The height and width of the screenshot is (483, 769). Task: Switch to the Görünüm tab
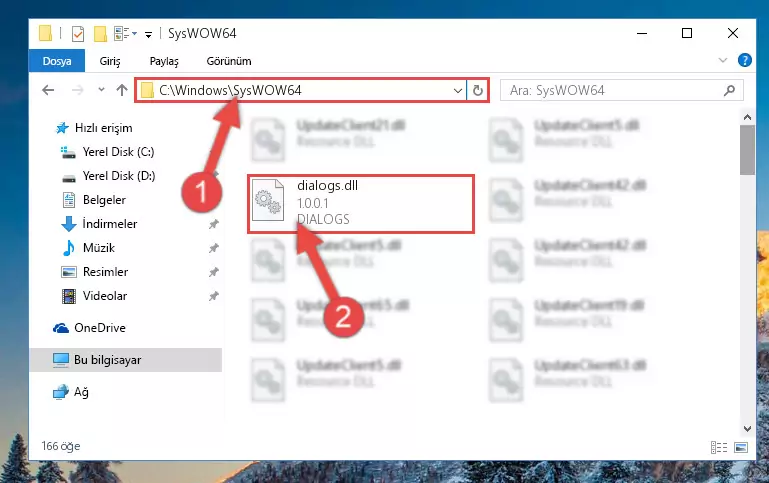[x=229, y=61]
